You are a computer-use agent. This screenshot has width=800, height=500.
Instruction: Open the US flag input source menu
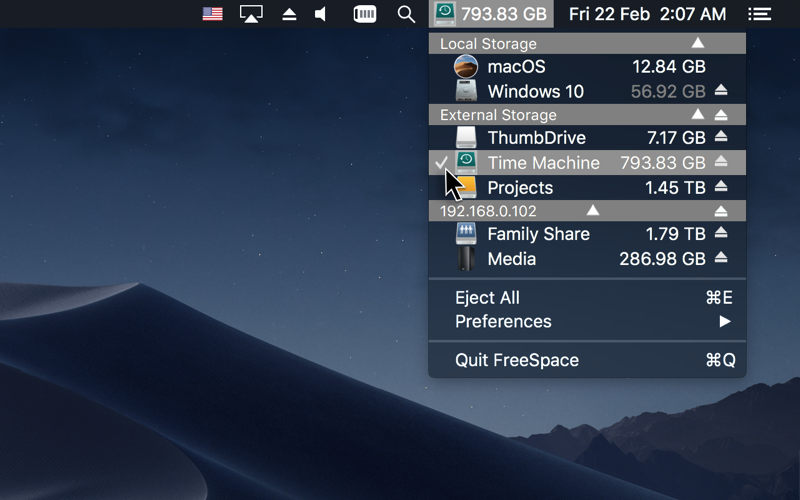pyautogui.click(x=212, y=14)
